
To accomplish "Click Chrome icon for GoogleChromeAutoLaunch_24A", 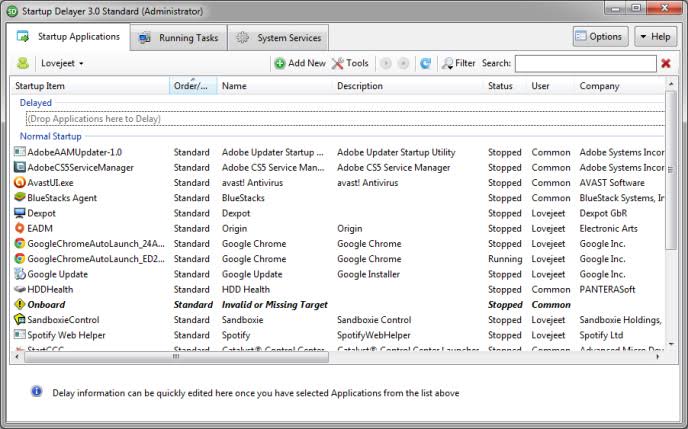I will coord(20,243).
